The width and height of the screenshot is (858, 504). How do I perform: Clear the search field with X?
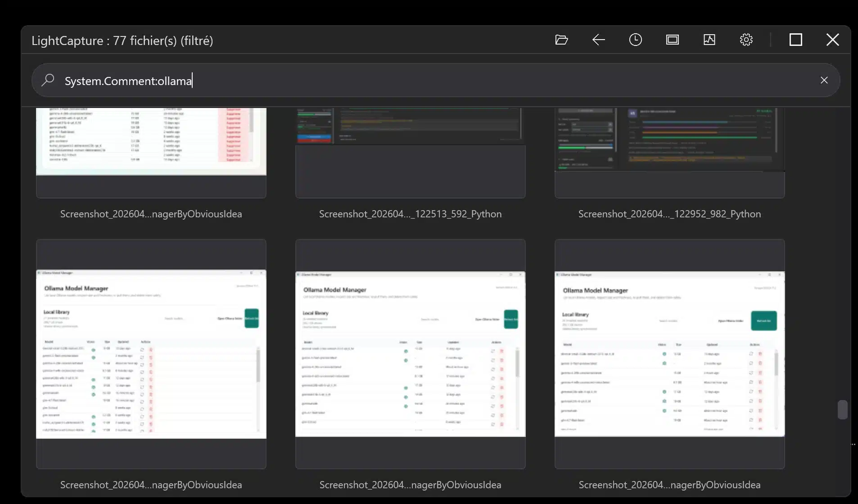click(824, 80)
